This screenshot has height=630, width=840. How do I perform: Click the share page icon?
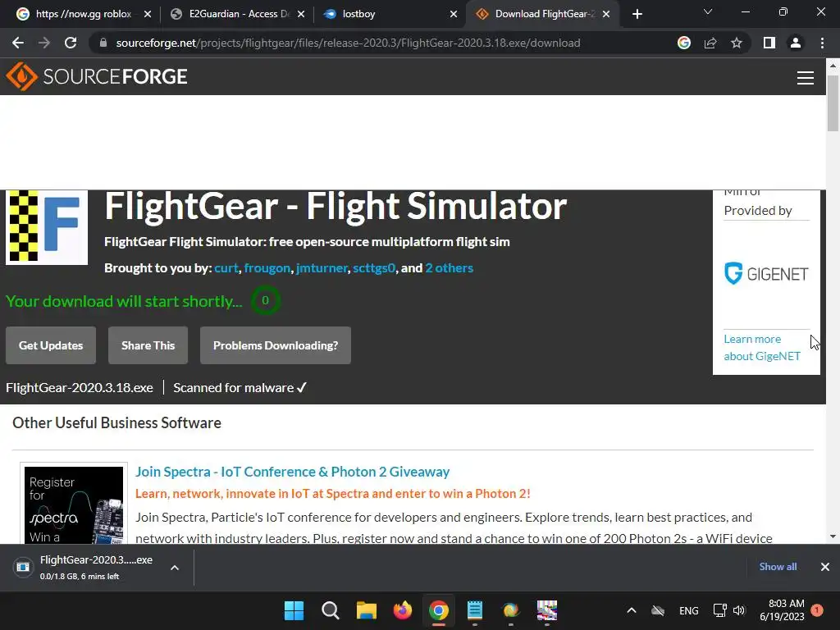pyautogui.click(x=710, y=43)
